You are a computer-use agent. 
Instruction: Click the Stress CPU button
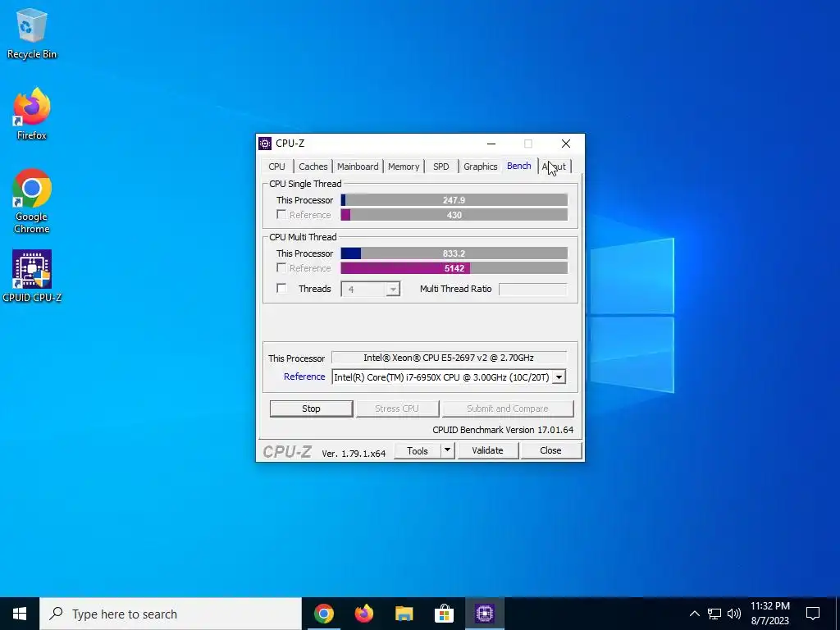[x=397, y=409]
